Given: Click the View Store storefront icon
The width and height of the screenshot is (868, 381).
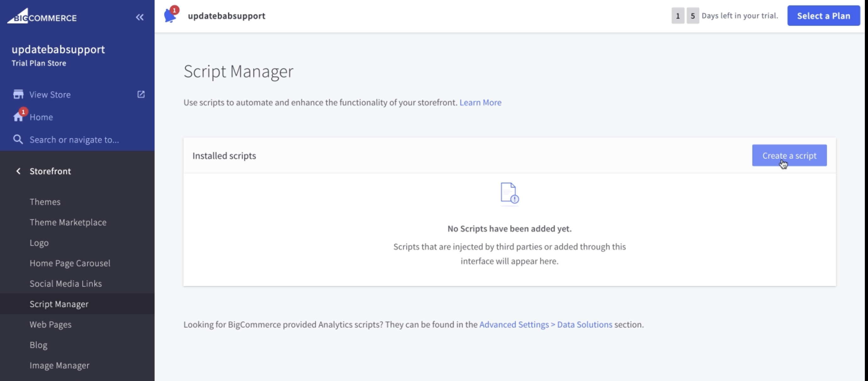Looking at the screenshot, I should pos(18,94).
